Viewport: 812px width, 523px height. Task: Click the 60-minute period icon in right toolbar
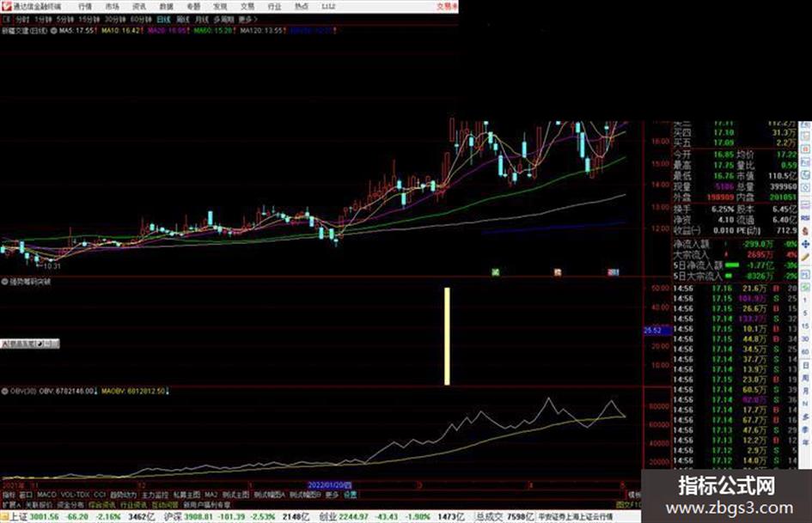click(805, 352)
